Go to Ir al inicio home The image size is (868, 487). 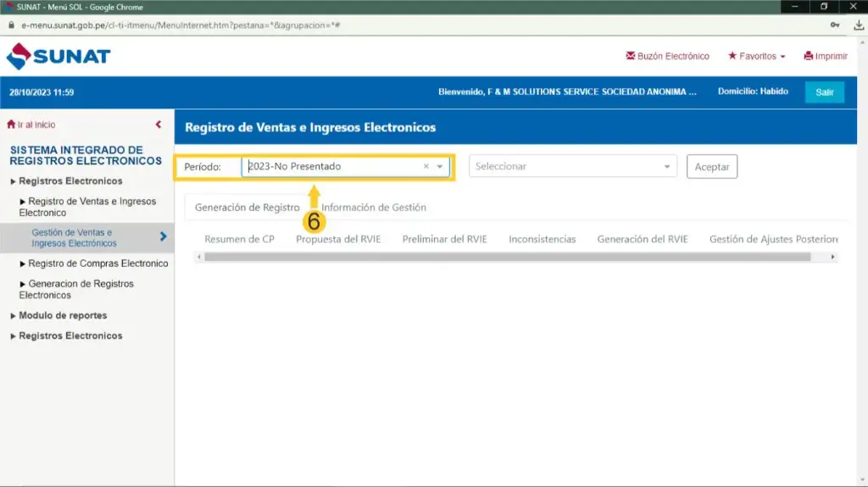click(x=31, y=125)
